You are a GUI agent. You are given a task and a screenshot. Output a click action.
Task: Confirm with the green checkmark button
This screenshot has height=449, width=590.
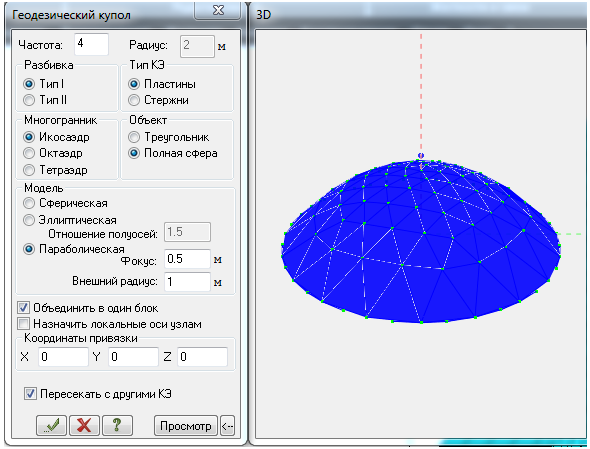pyautogui.click(x=52, y=425)
